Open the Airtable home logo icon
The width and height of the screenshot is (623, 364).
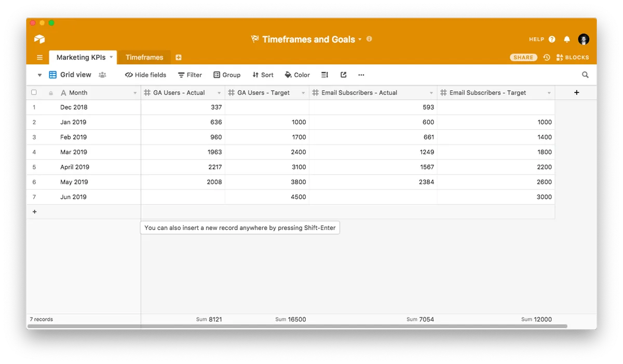pos(39,39)
